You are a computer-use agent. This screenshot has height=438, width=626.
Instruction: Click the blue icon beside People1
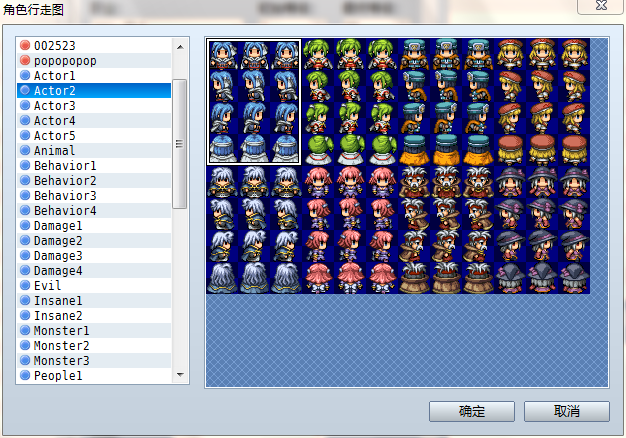25,375
